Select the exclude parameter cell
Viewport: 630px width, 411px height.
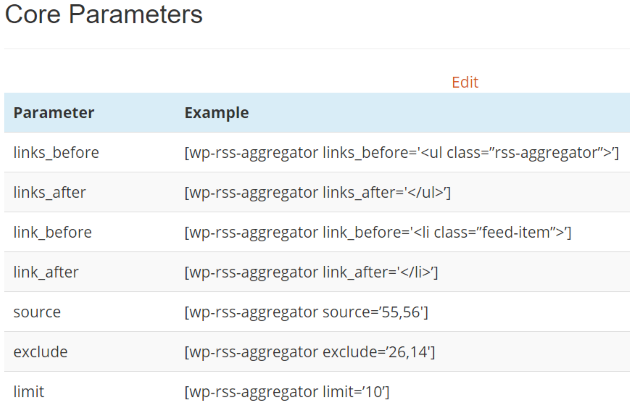[x=40, y=352]
